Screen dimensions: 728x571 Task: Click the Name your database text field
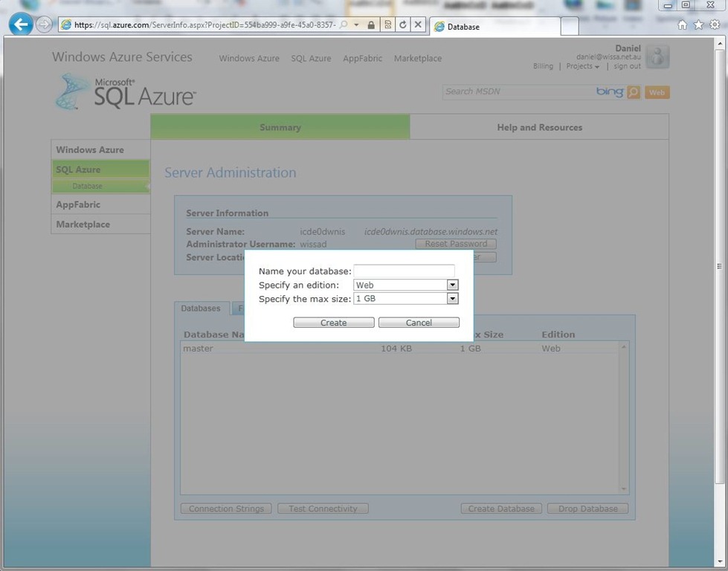pos(404,271)
